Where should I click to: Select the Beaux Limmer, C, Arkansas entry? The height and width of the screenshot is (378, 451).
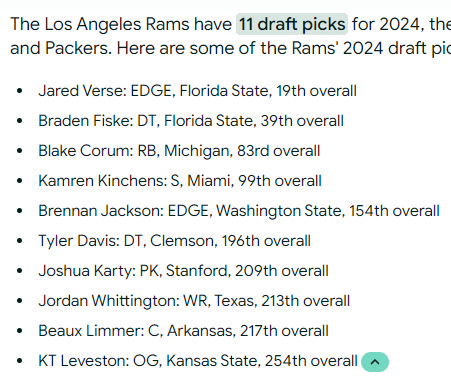tap(183, 331)
